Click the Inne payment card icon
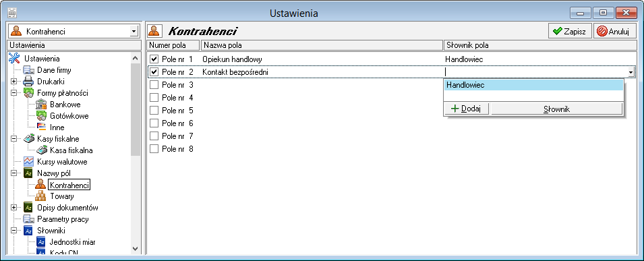Image resolution: width=644 pixels, height=261 pixels. [x=41, y=127]
